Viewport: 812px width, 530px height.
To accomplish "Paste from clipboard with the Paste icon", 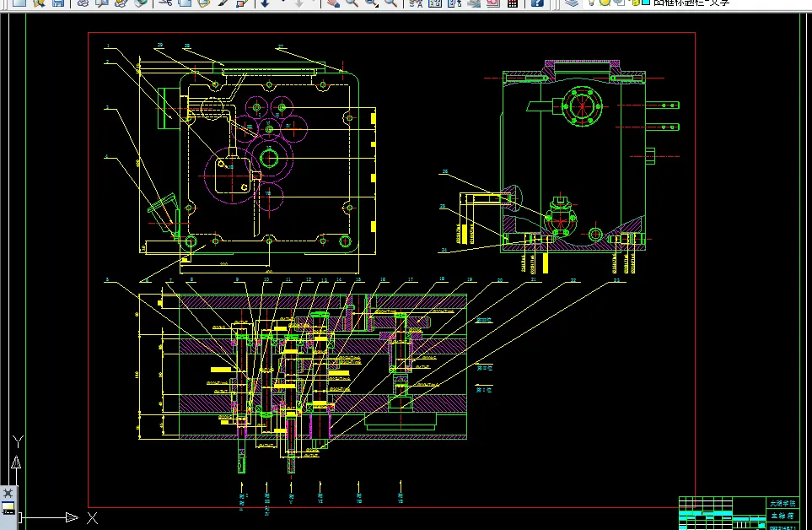I will pos(203,3).
